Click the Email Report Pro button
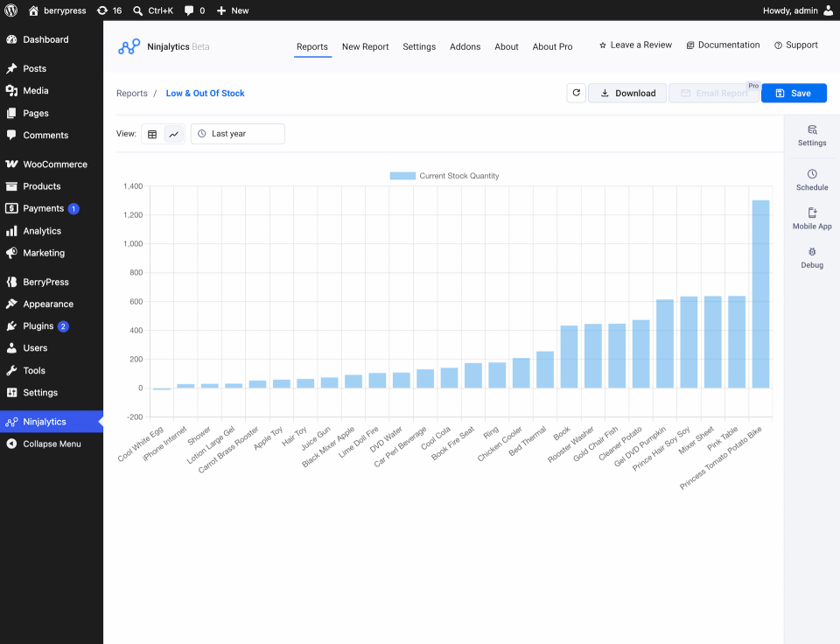The height and width of the screenshot is (644, 840). point(714,93)
